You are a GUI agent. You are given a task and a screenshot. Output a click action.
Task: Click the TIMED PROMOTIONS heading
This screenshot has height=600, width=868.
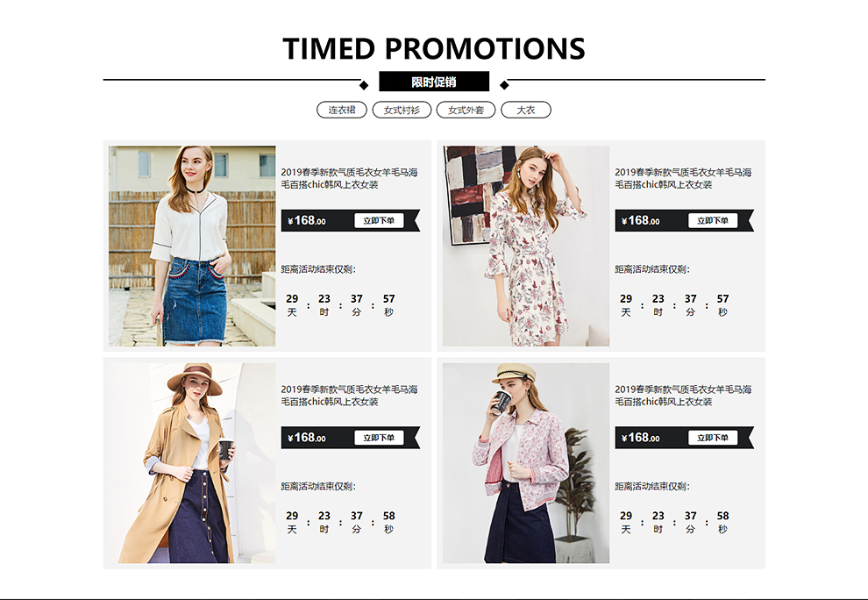[434, 48]
